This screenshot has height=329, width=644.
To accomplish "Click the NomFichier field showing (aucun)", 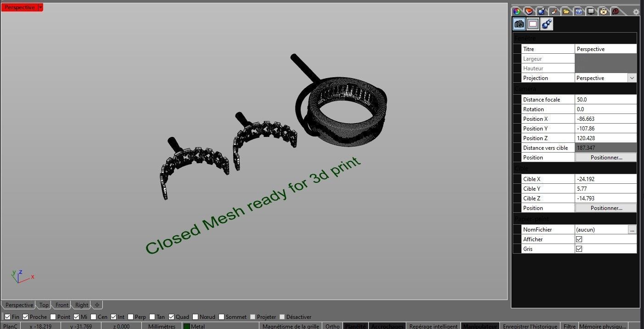I will coord(601,230).
